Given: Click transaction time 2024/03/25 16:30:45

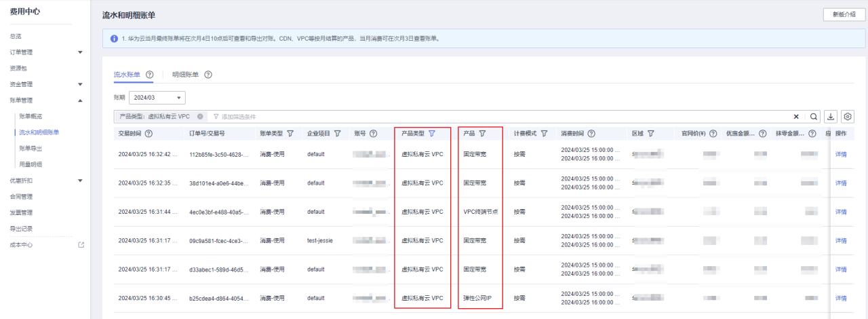Looking at the screenshot, I should click(148, 298).
